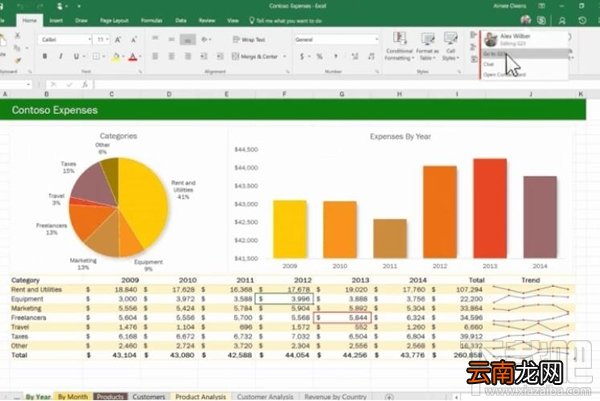Switch to the By Month sheet tab
Image resolution: width=600 pixels, height=401 pixels.
73,397
